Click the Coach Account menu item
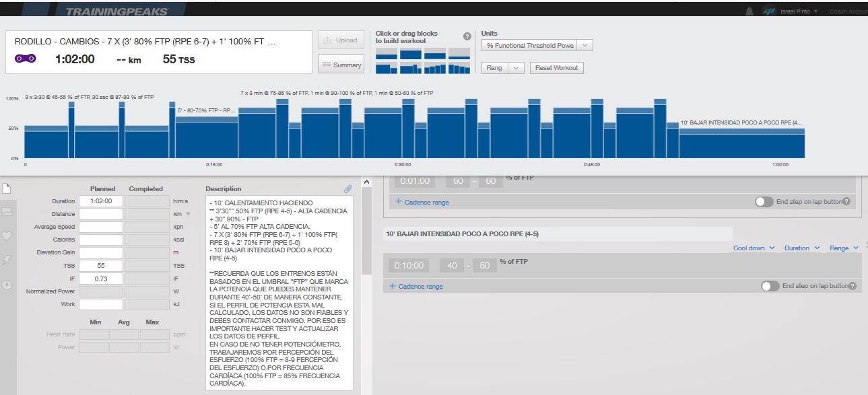The height and width of the screenshot is (395, 868). (848, 11)
